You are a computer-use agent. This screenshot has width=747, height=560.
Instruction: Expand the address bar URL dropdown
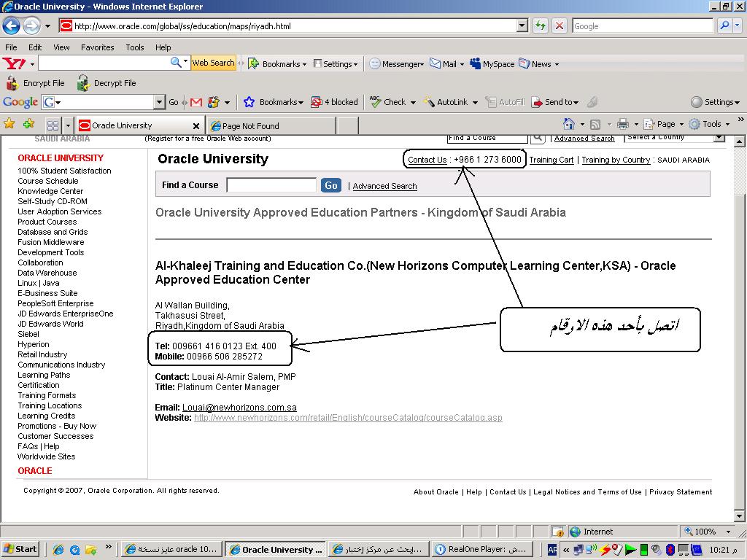tap(522, 26)
